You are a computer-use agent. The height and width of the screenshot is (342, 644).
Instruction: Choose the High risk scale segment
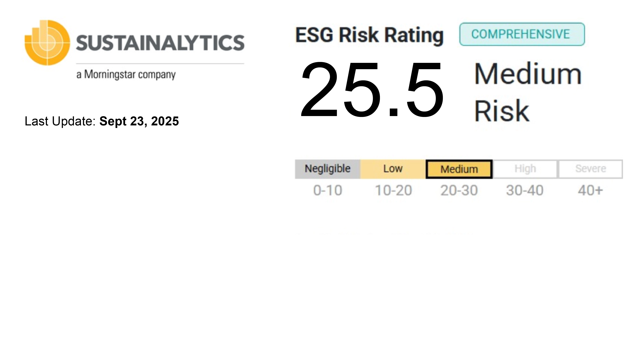(525, 169)
